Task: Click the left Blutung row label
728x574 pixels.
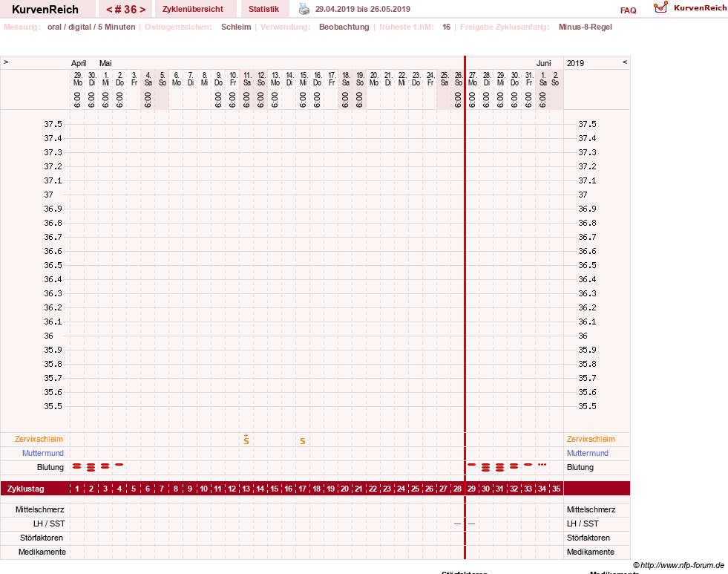Action: coord(50,467)
